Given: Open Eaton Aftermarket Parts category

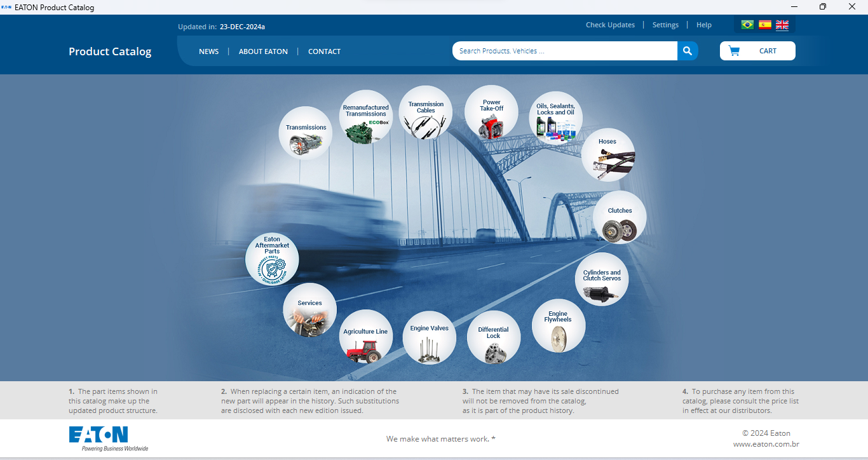Looking at the screenshot, I should tap(272, 259).
